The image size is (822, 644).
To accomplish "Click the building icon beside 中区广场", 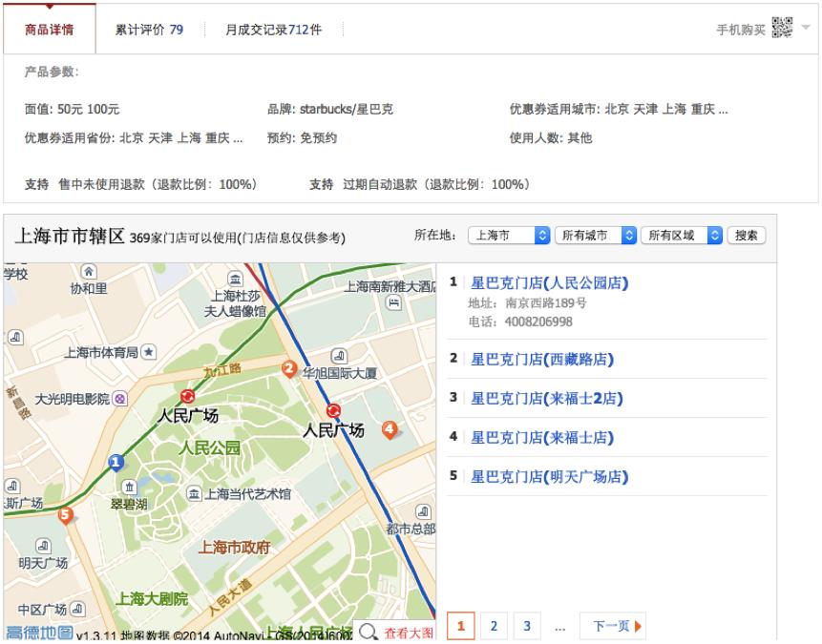I will tap(77, 609).
